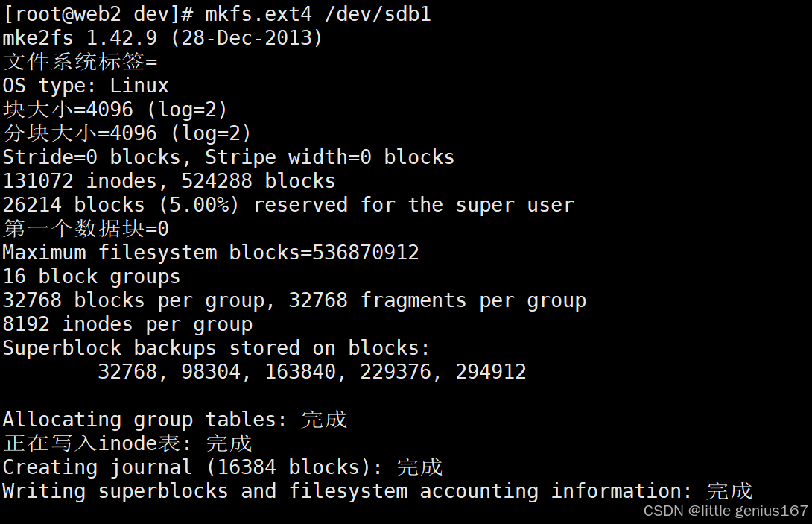The image size is (812, 524).
Task: Click the 16 block groups line
Action: (x=92, y=277)
